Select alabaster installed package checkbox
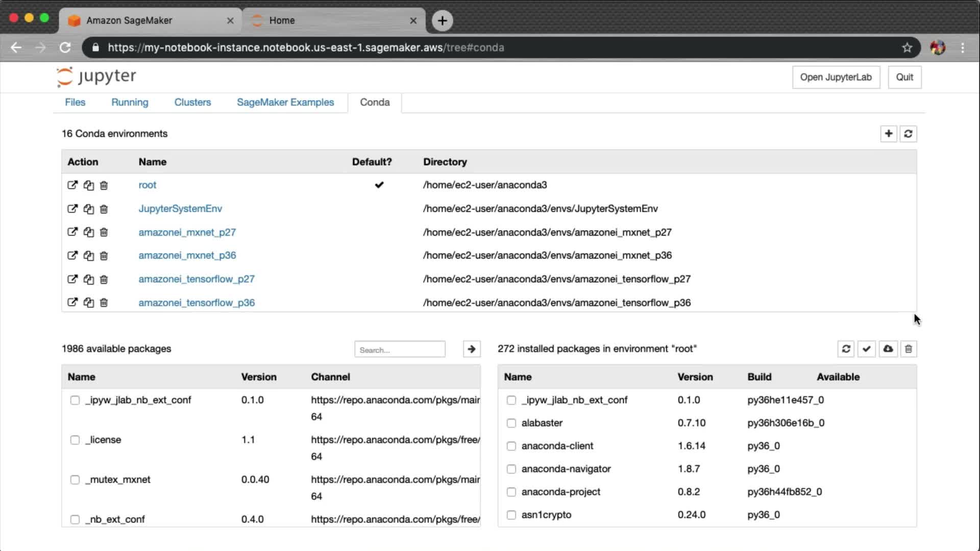Screen dimensions: 980x551 (x=511, y=423)
